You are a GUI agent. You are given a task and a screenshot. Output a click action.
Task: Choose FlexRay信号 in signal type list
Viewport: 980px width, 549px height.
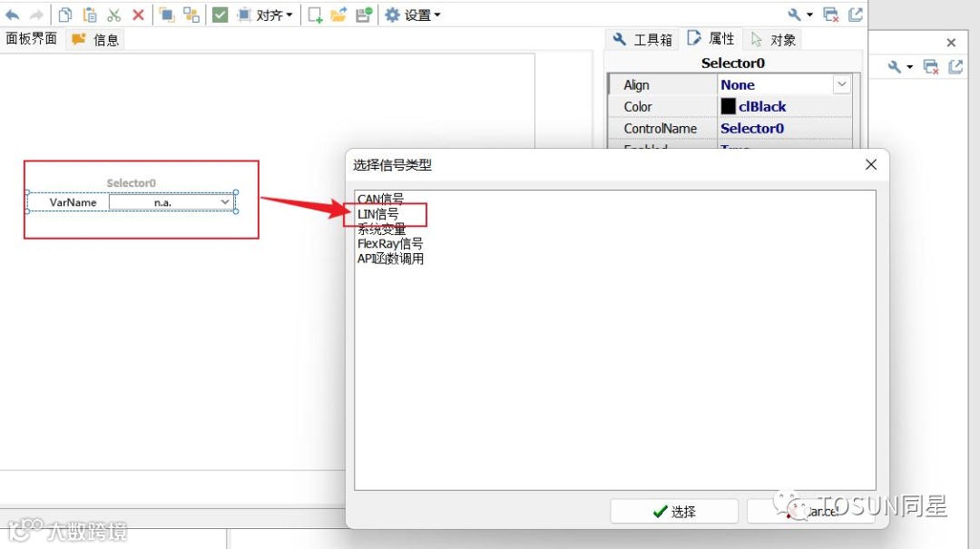point(390,244)
